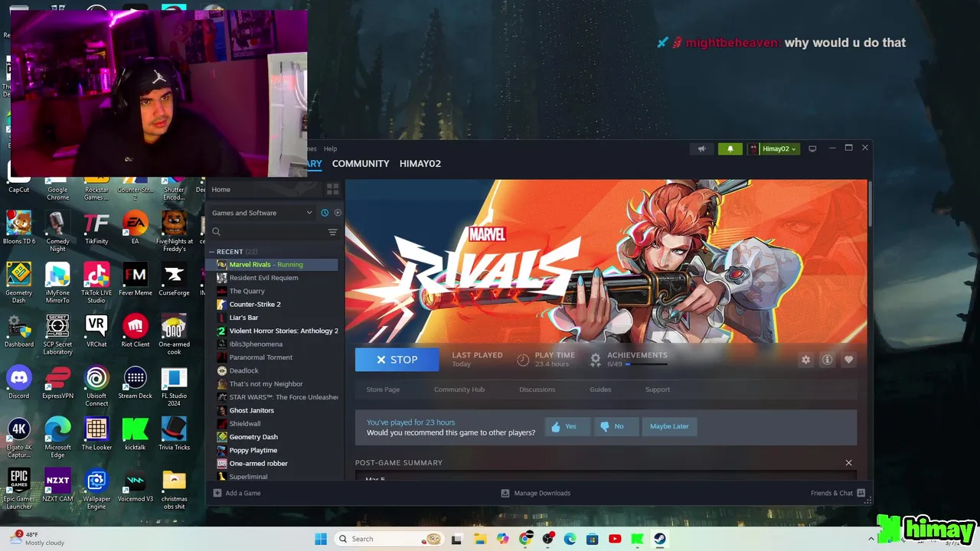Choose No for game recommendation
The height and width of the screenshot is (551, 980).
[616, 426]
